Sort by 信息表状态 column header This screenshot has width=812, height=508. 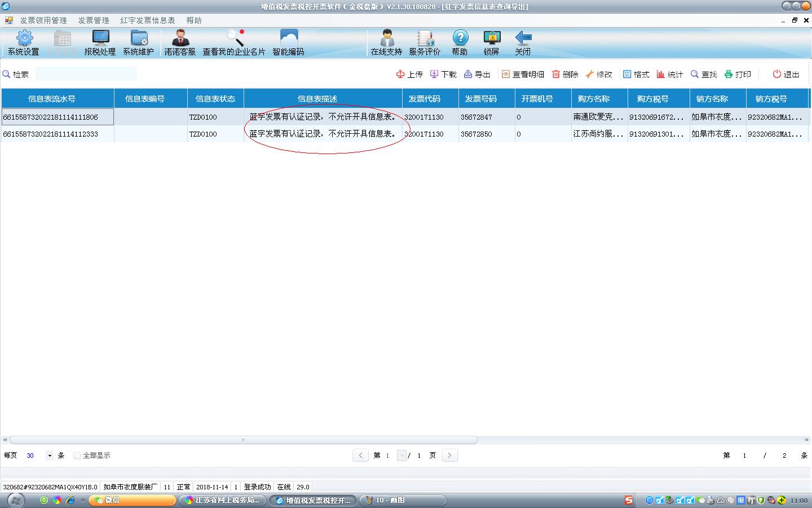215,99
